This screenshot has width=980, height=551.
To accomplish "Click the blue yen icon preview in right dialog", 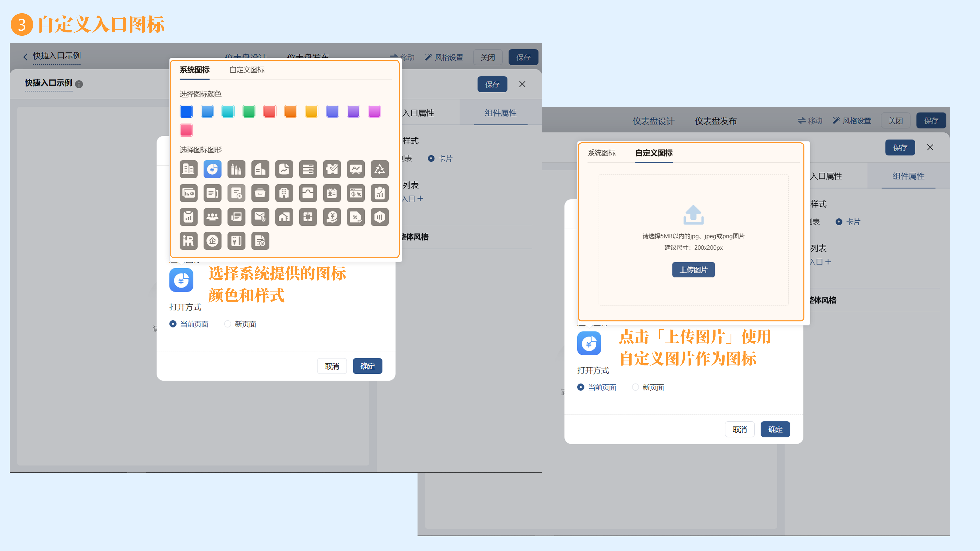I will tap(589, 343).
